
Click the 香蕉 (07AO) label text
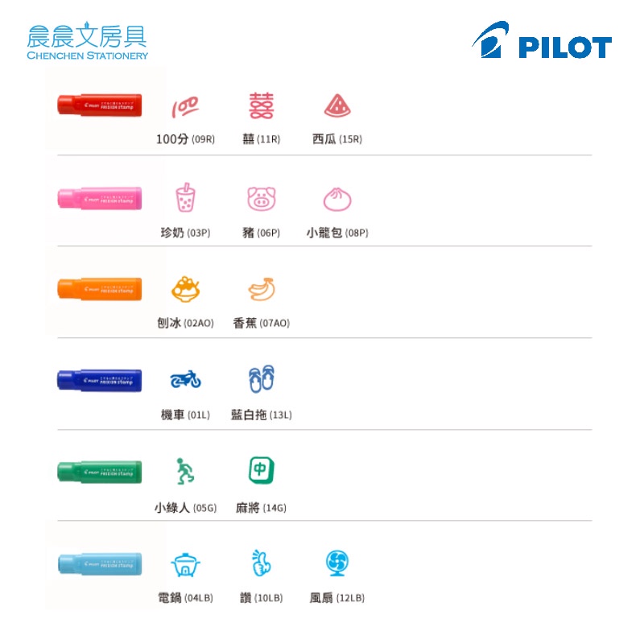261,324
